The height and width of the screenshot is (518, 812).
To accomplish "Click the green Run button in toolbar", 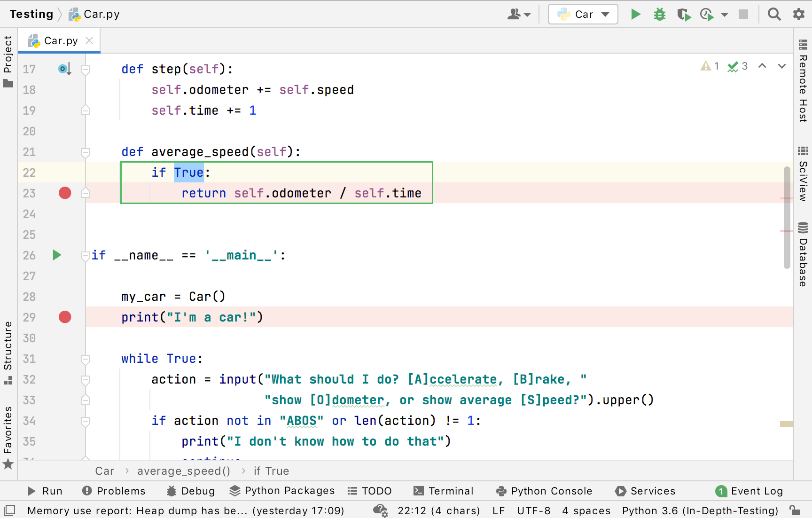I will tap(635, 15).
